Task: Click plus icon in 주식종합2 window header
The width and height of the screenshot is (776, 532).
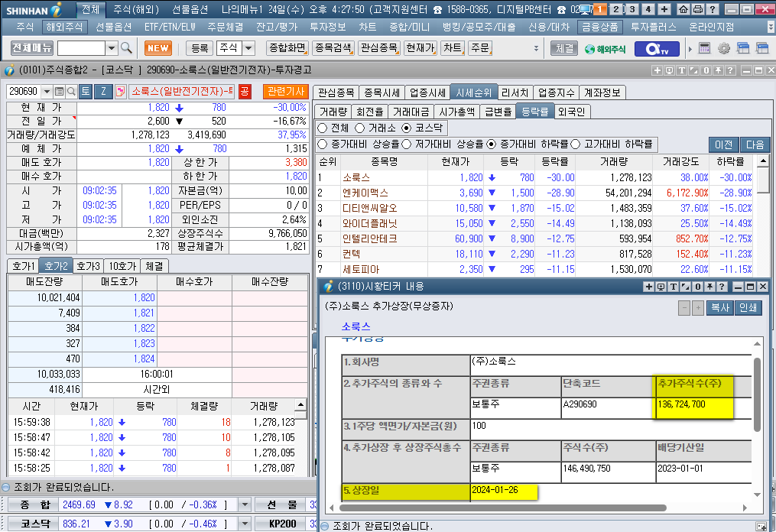Action: (657, 71)
